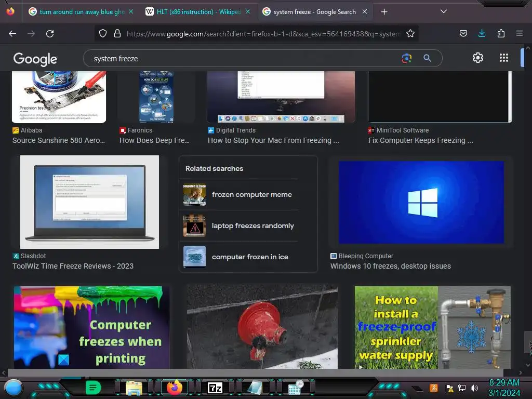Screen dimensions: 532x399
Task: Open the Google apps grid
Action: pos(504,58)
